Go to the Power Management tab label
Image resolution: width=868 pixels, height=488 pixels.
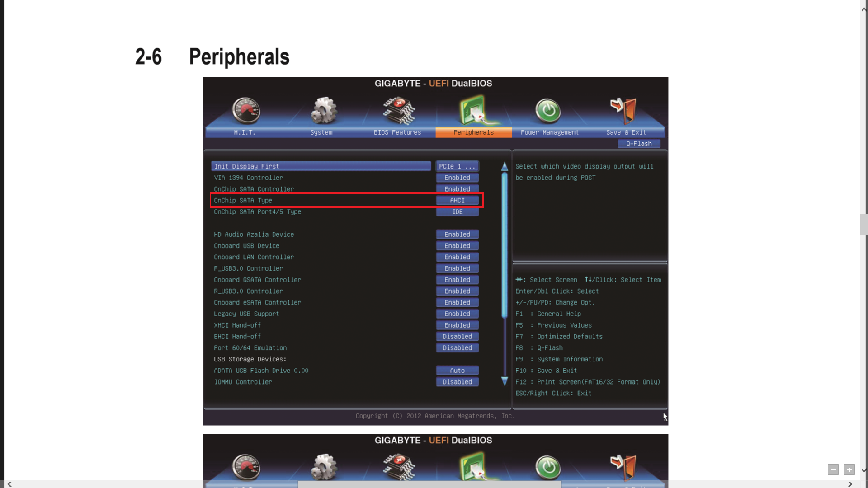coord(550,132)
